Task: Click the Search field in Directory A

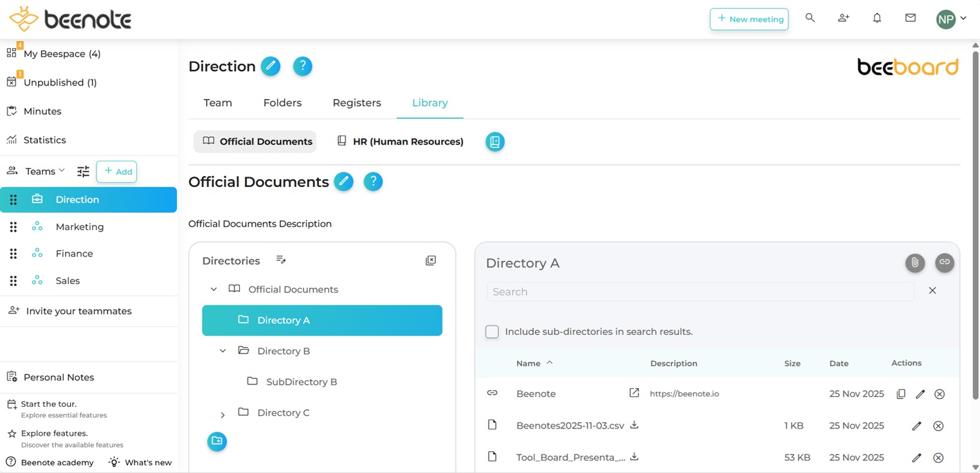Action: point(700,292)
